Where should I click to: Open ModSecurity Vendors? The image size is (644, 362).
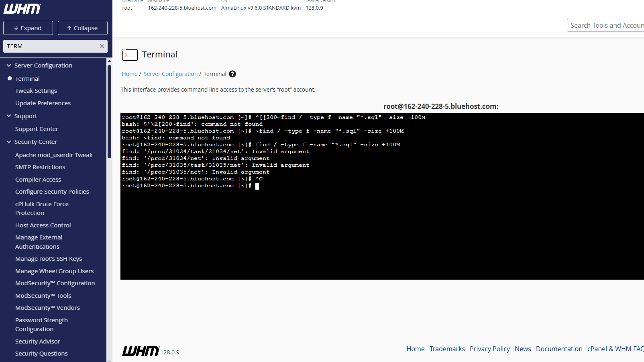pyautogui.click(x=47, y=308)
